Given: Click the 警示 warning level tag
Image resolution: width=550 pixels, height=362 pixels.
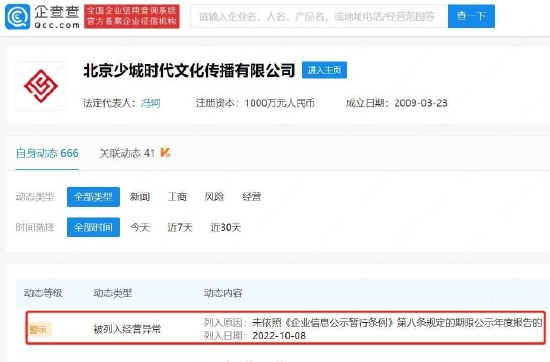Looking at the screenshot, I should click(40, 329).
